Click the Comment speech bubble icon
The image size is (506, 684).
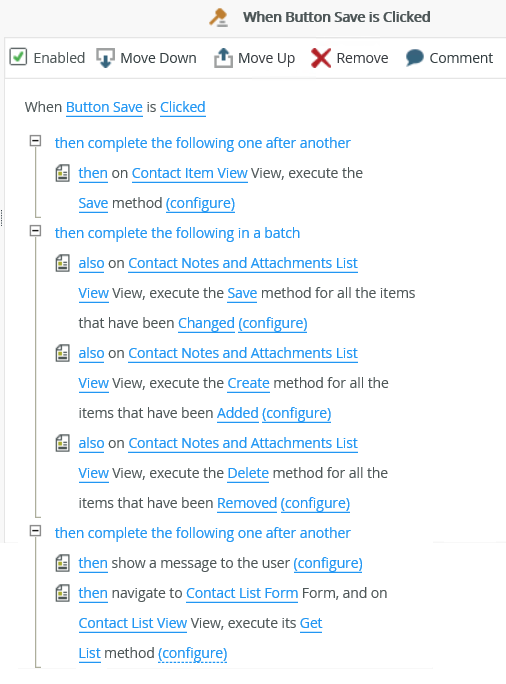pyautogui.click(x=414, y=58)
